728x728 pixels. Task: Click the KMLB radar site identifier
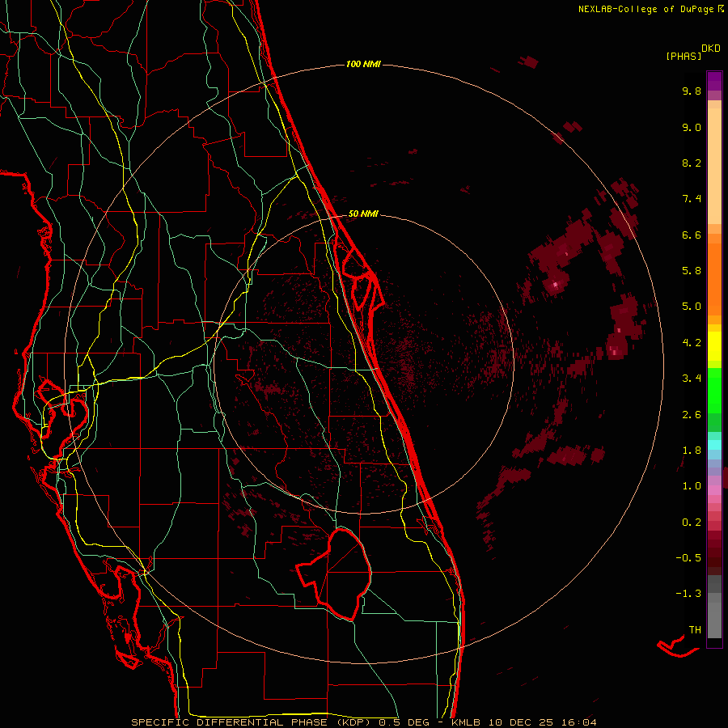click(x=465, y=722)
